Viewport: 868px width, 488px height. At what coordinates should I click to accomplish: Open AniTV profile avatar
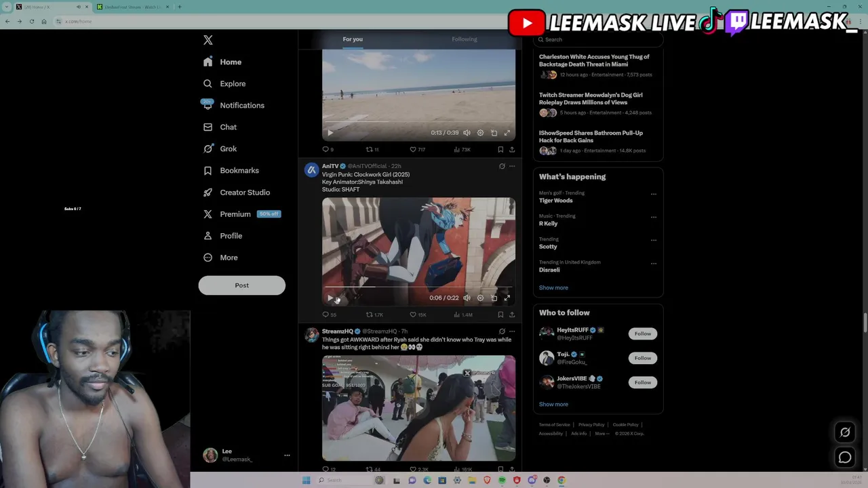point(311,169)
